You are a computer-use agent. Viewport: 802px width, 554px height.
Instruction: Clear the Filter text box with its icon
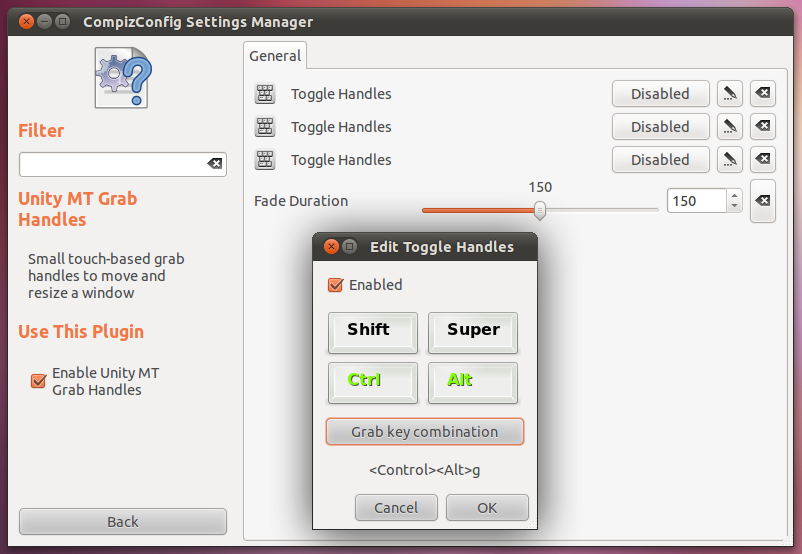coord(214,164)
